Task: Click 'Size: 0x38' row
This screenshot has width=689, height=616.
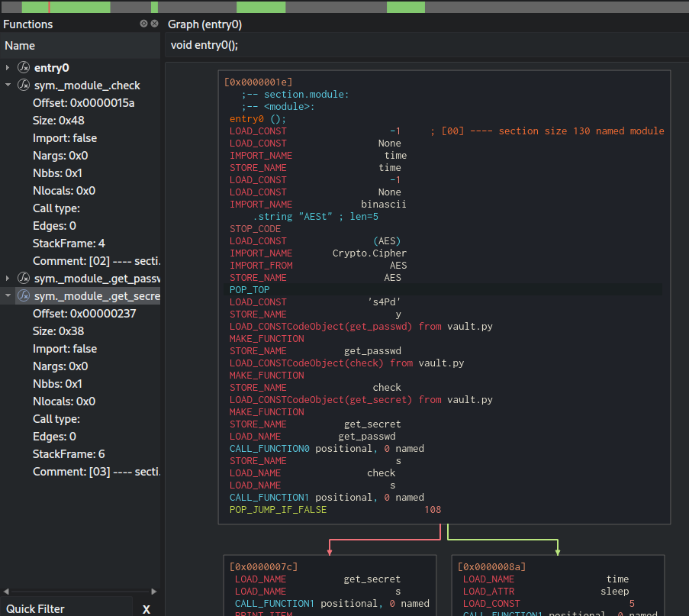Action: point(59,331)
